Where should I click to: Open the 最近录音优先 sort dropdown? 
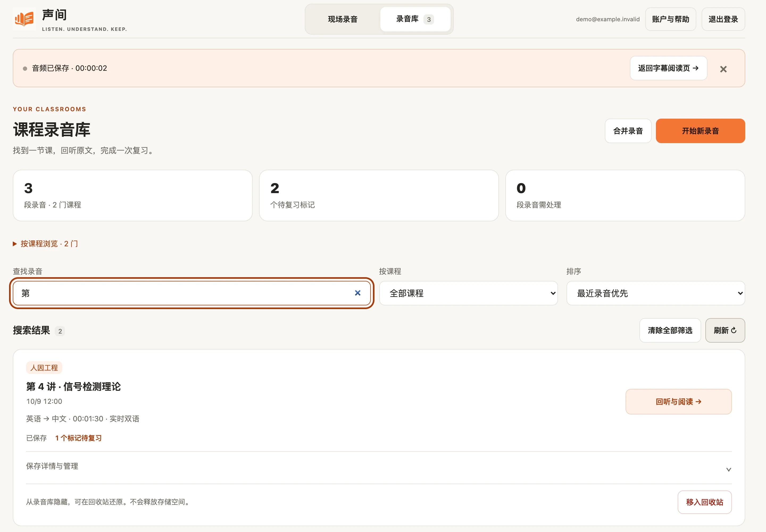pos(655,293)
